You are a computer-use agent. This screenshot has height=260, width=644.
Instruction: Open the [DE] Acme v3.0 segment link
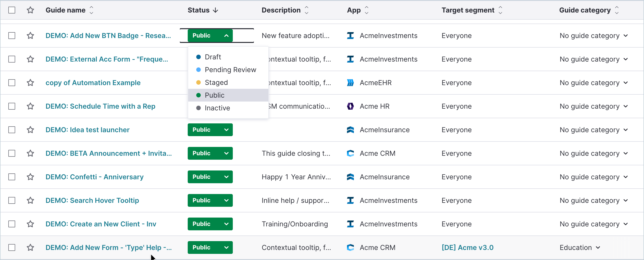pos(468,247)
